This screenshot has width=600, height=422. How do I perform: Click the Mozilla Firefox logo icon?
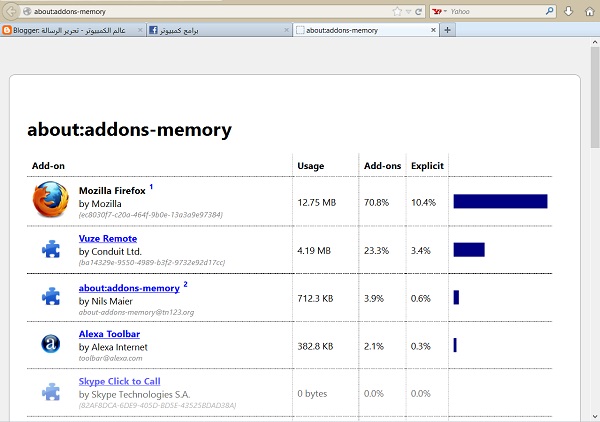pyautogui.click(x=51, y=199)
